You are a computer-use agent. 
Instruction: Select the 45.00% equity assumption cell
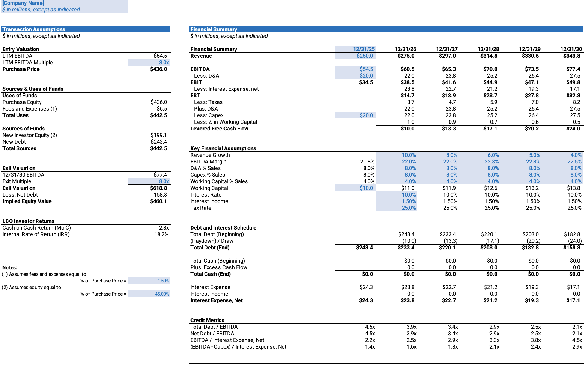tap(149, 294)
